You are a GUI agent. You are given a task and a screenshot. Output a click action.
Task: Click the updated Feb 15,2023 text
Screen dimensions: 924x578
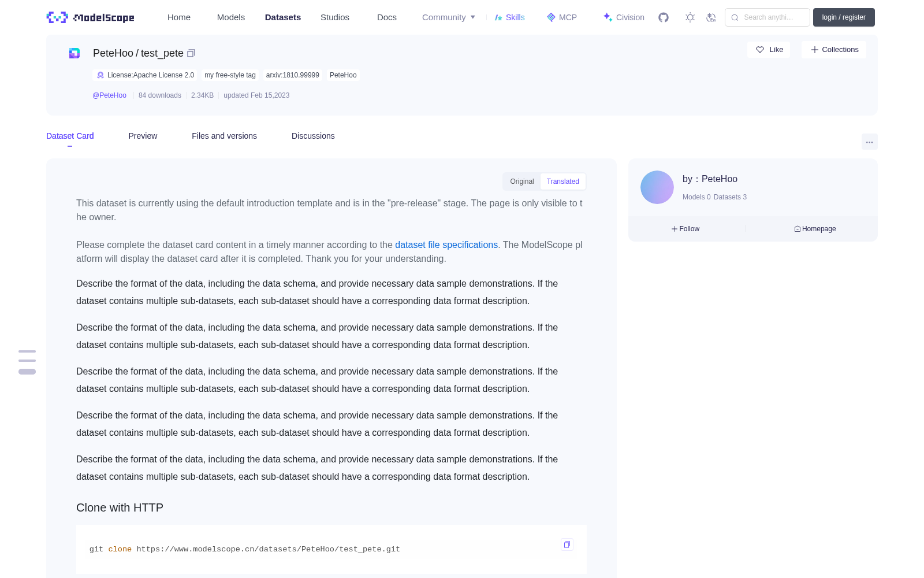(256, 95)
